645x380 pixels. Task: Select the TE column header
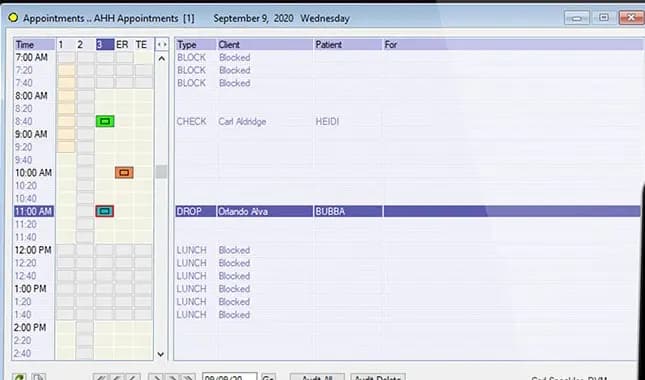coord(143,44)
